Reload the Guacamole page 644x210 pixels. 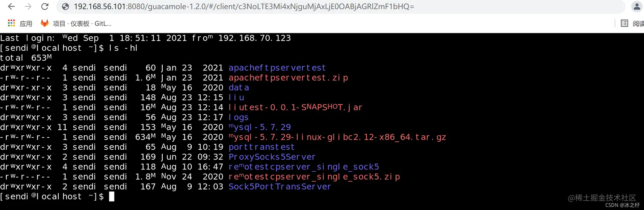point(45,7)
